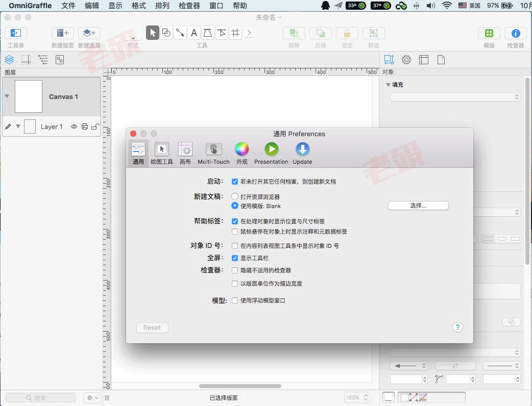
Task: Switch to 绘图工具 preferences tab
Action: click(x=161, y=154)
